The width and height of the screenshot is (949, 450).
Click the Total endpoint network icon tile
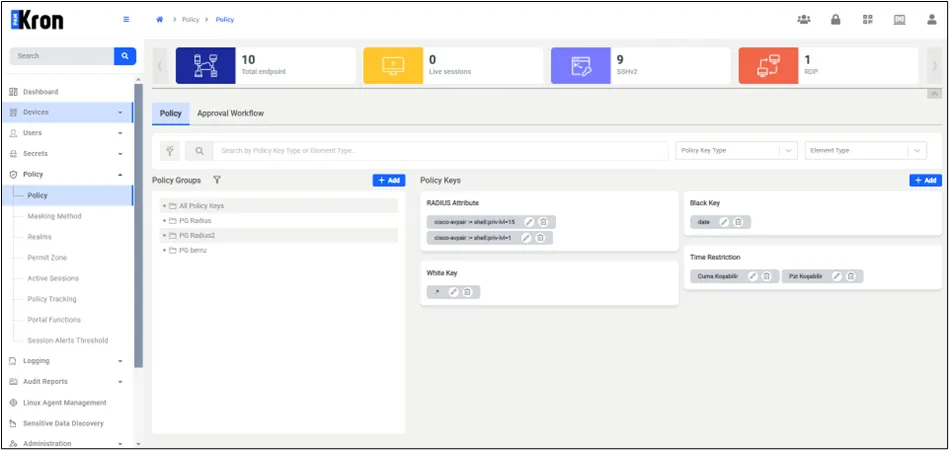[x=205, y=65]
